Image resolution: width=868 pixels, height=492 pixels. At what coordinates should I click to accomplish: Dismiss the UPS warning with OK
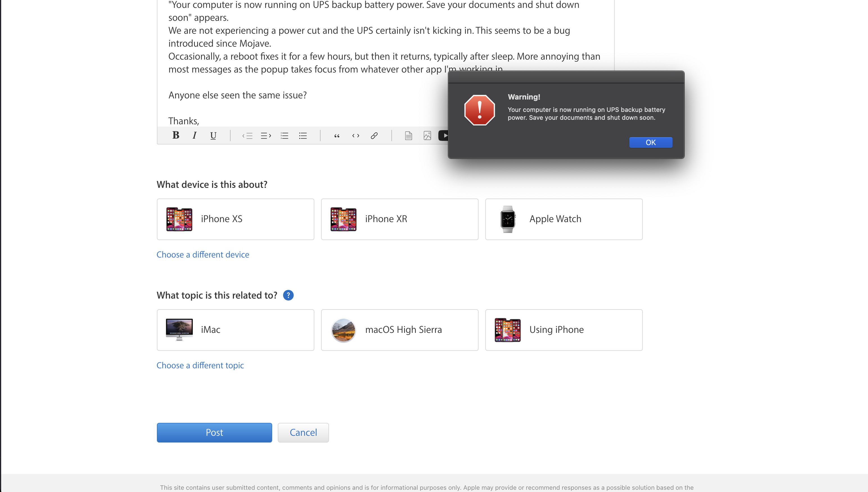click(650, 142)
